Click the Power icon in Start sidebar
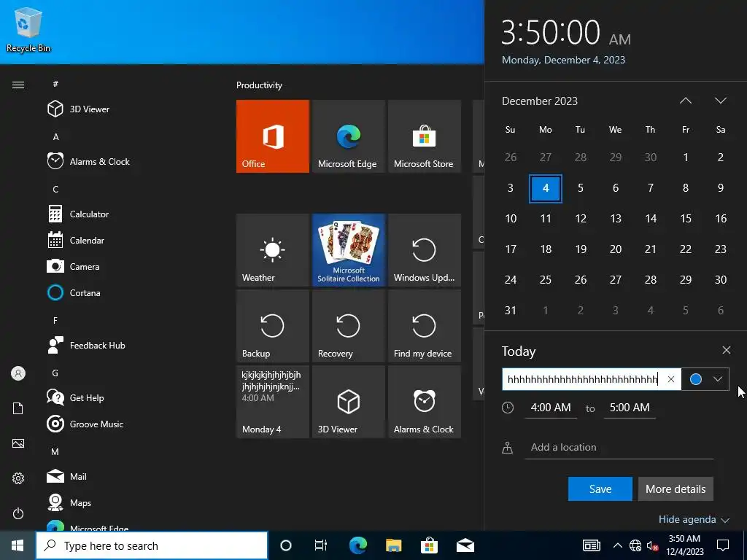 tap(18, 513)
